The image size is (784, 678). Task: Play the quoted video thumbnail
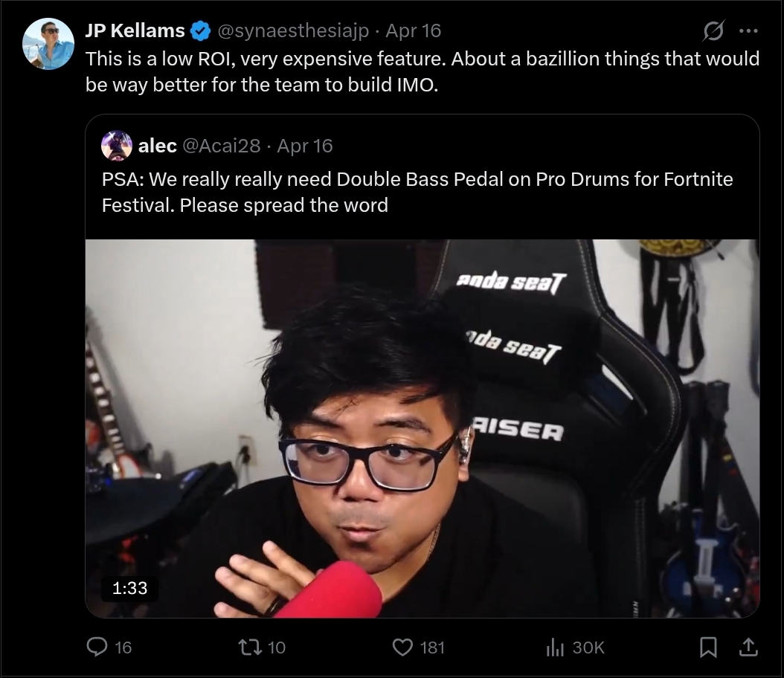pyautogui.click(x=422, y=428)
